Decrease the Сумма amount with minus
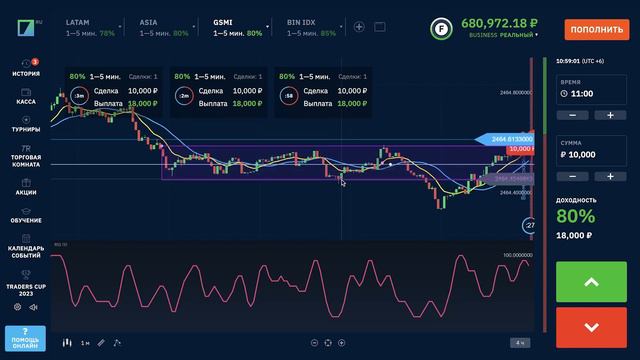640x360 pixels. point(573,176)
